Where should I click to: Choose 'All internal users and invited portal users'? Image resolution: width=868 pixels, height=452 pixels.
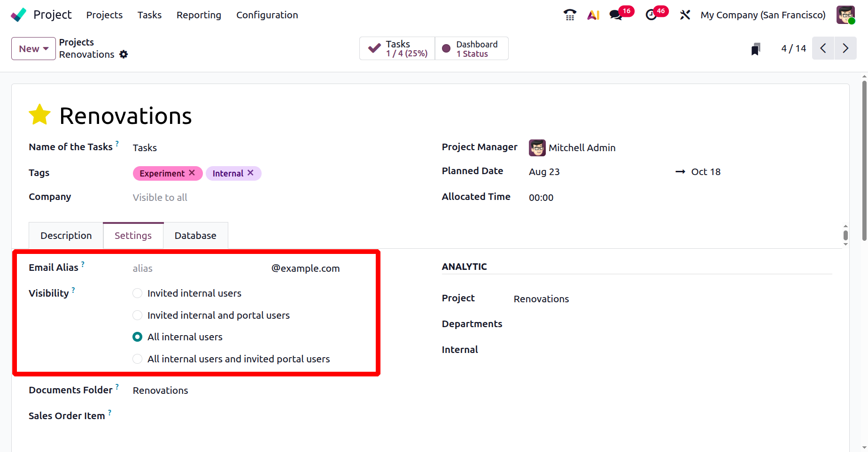pyautogui.click(x=138, y=359)
